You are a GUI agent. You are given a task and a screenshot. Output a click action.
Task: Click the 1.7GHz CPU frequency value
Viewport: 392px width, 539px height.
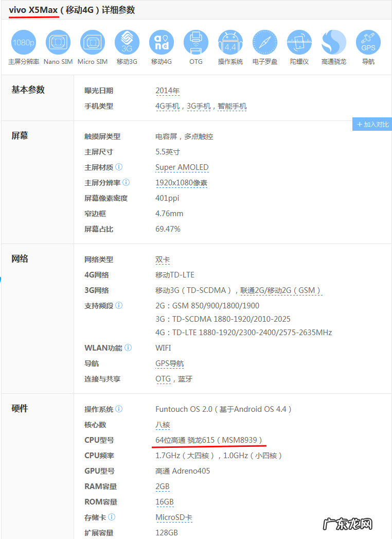(219, 456)
